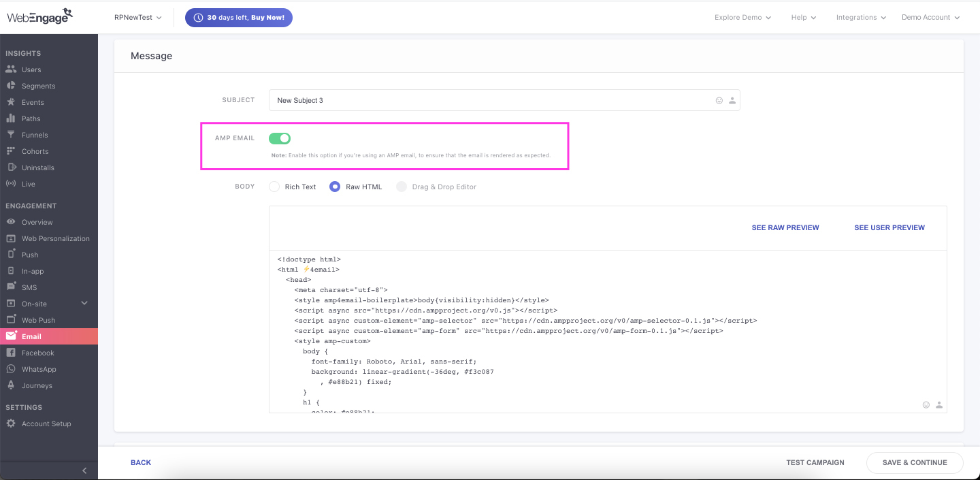Viewport: 980px width, 480px height.
Task: Open the Demo Account dropdown
Action: coord(930,18)
